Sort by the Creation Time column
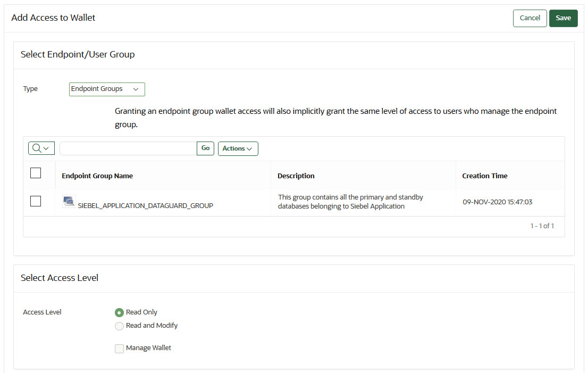 (x=484, y=176)
